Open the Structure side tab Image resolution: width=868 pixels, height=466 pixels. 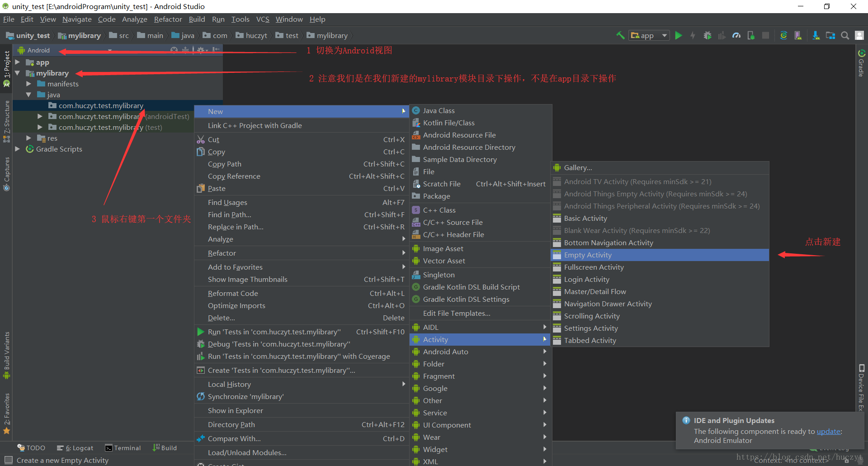pyautogui.click(x=6, y=121)
